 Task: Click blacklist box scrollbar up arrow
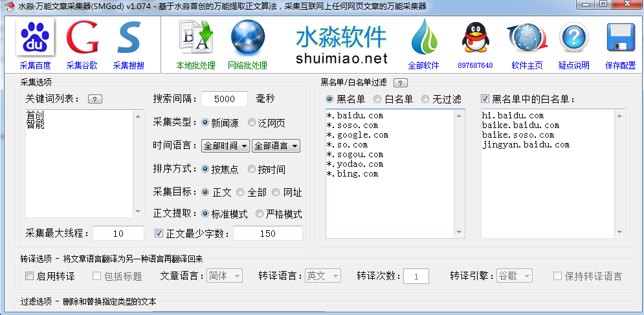(x=459, y=116)
